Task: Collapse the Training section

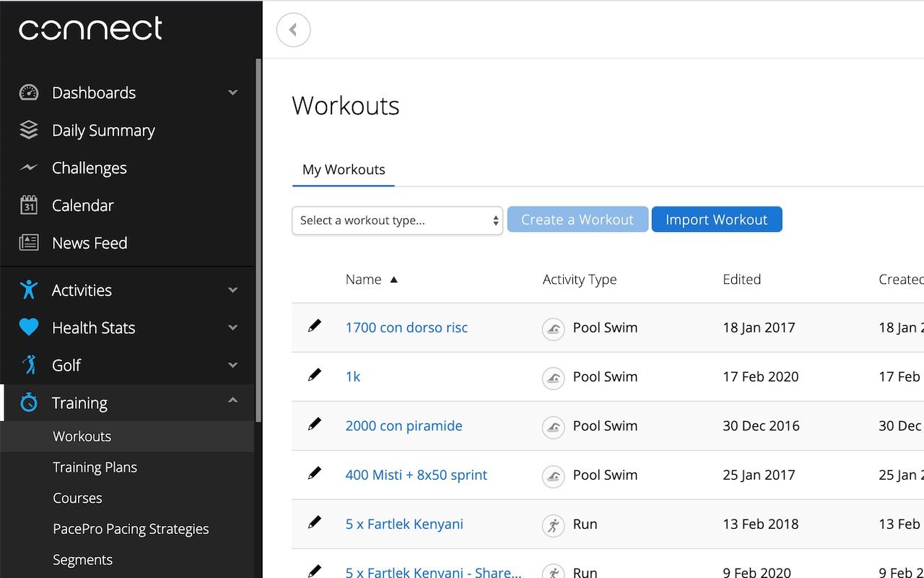Action: click(x=232, y=400)
